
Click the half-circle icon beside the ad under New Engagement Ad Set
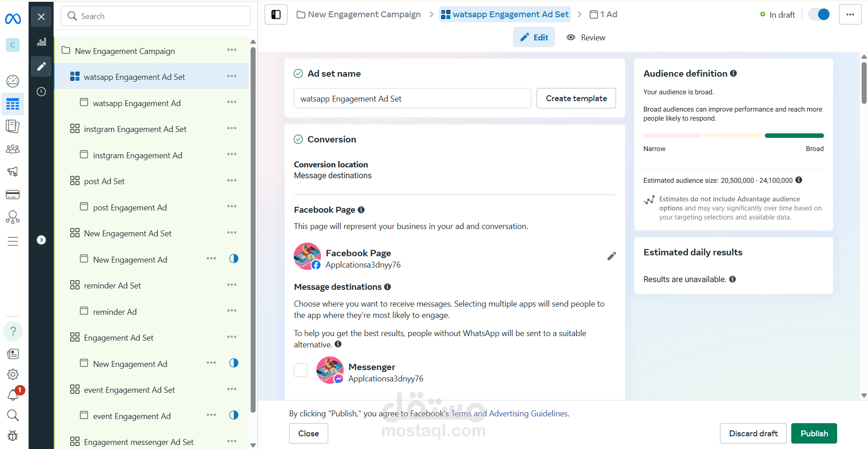click(x=234, y=259)
